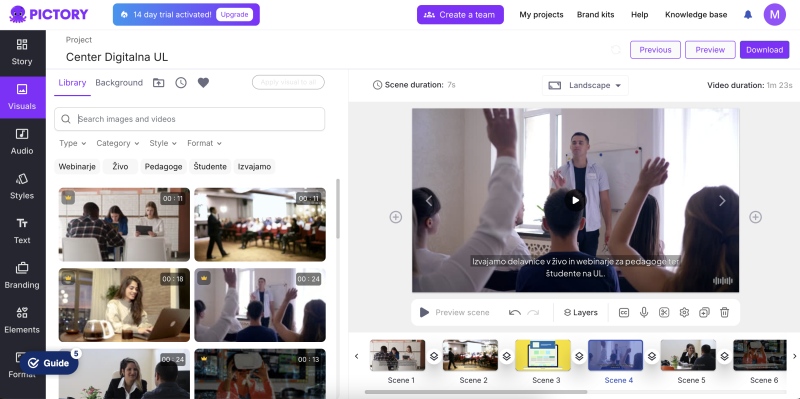Open the Audio sidebar section
The image size is (800, 399).
tap(22, 141)
